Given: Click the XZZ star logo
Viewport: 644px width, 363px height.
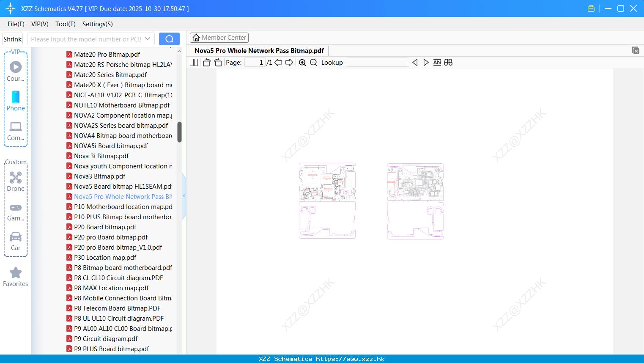Looking at the screenshot, I should [10, 8].
